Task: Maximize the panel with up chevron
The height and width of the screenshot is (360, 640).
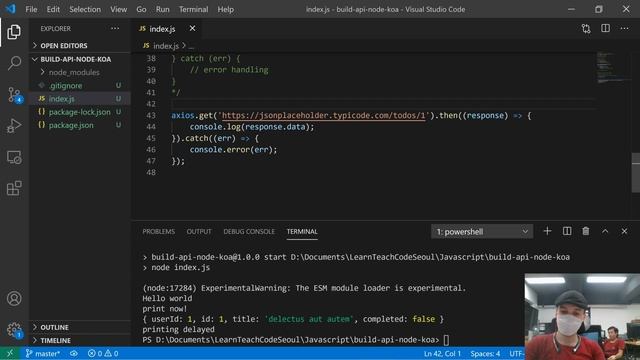Action: point(605,231)
